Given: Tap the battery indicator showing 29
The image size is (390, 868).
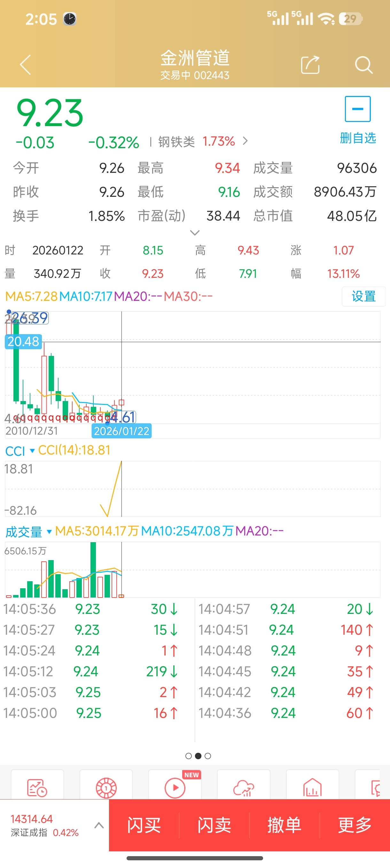Looking at the screenshot, I should tap(350, 19).
